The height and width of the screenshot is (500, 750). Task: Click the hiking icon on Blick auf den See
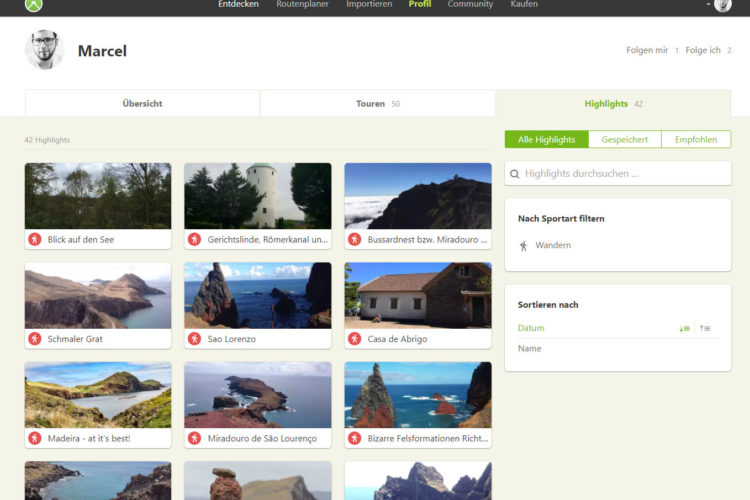click(x=34, y=239)
